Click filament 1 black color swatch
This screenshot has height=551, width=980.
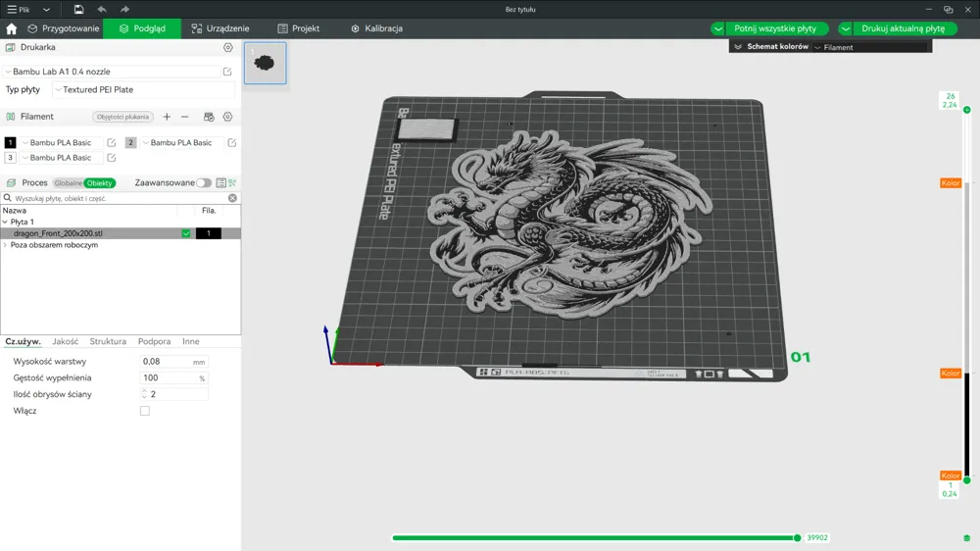(10, 142)
